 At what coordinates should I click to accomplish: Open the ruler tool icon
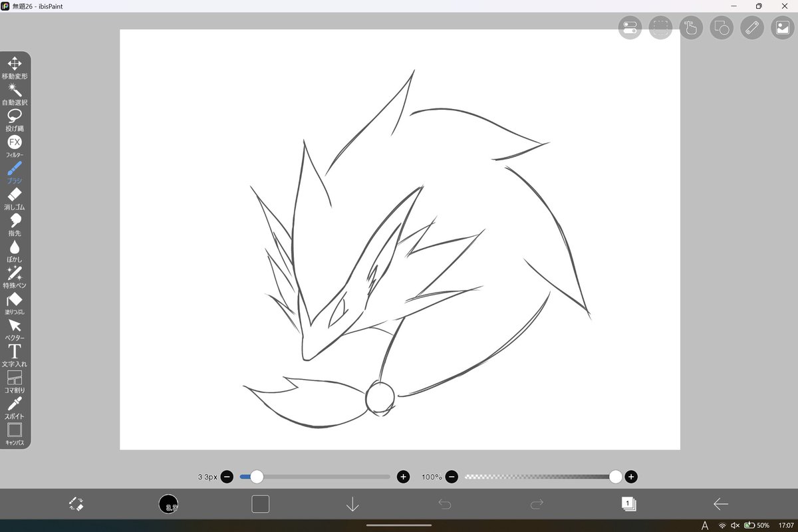[752, 28]
